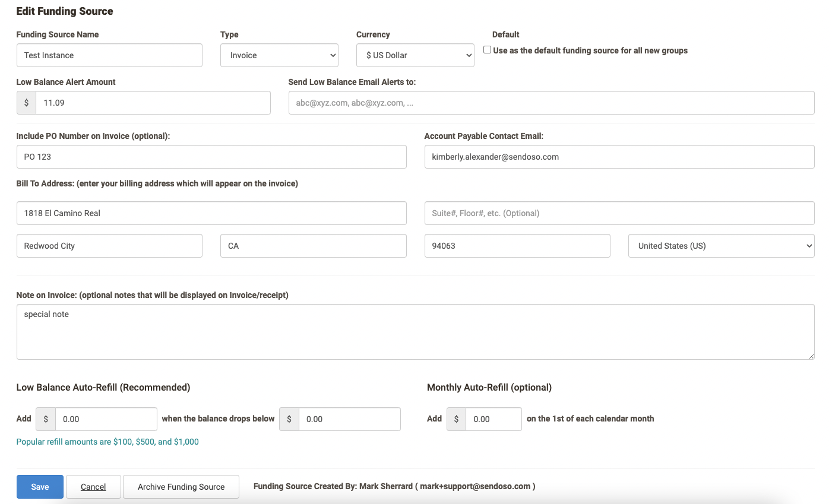Grab the resize handle of the note textarea
Image resolution: width=832 pixels, height=504 pixels.
(811, 356)
